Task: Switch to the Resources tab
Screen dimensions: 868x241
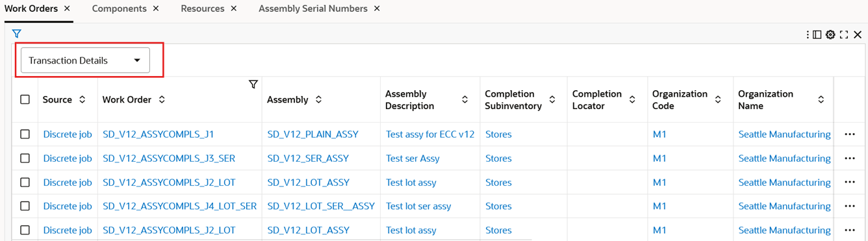Action: [x=203, y=8]
